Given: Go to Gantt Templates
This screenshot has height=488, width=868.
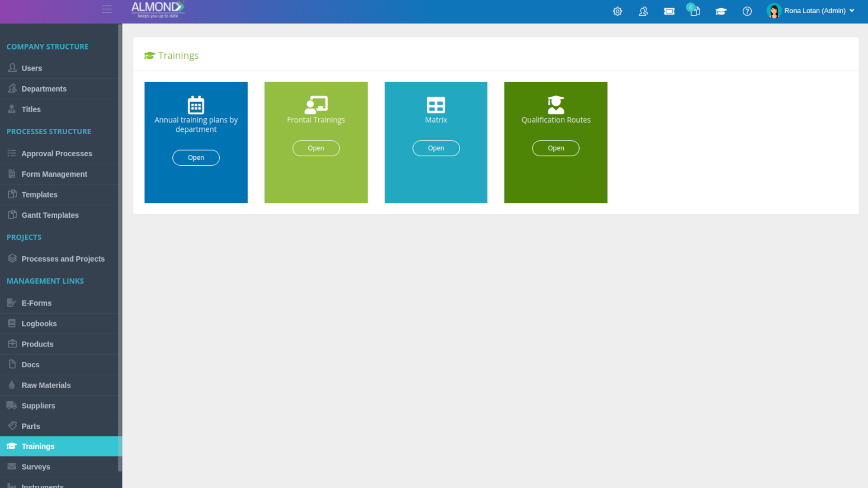Looking at the screenshot, I should (59, 215).
